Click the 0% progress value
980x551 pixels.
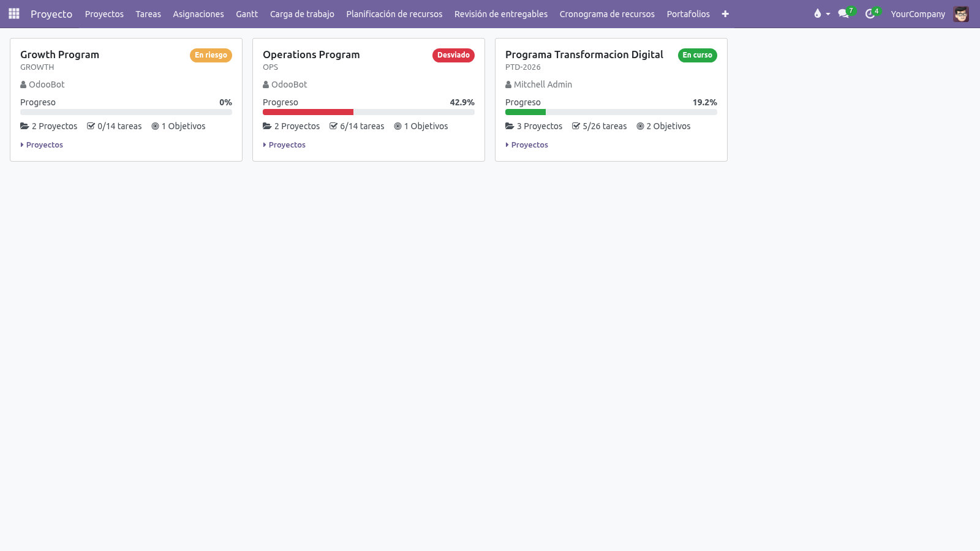coord(225,102)
